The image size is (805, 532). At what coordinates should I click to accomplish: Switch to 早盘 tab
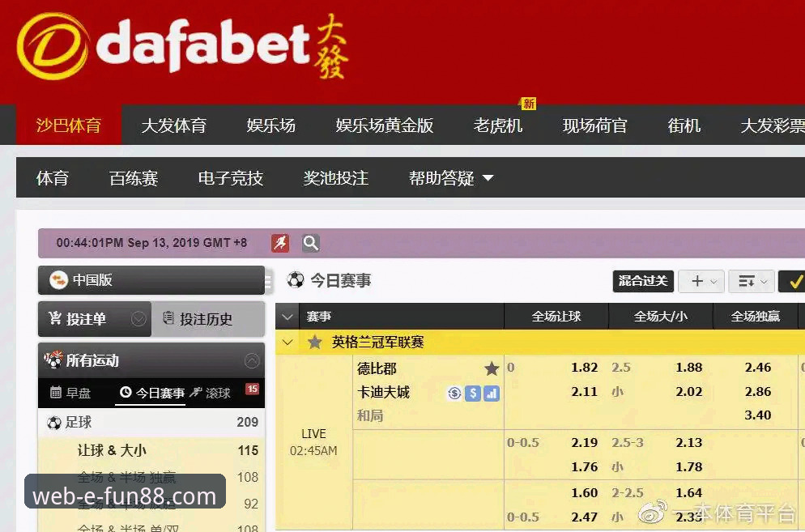point(70,394)
